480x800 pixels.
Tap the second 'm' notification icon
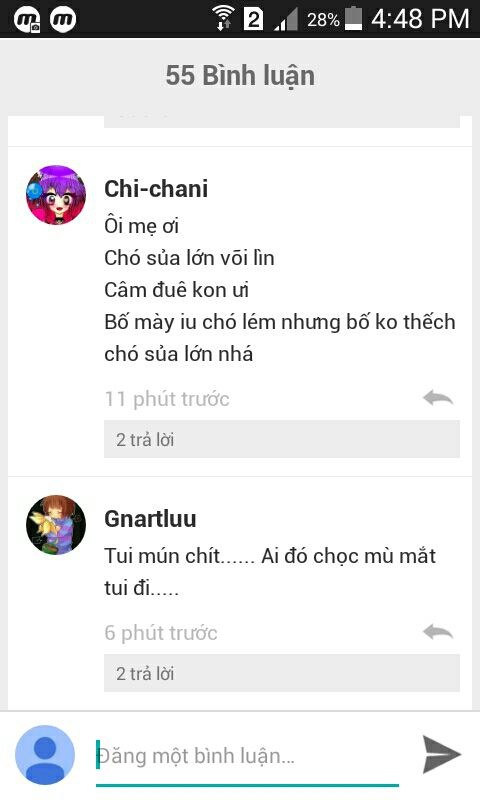(63, 19)
